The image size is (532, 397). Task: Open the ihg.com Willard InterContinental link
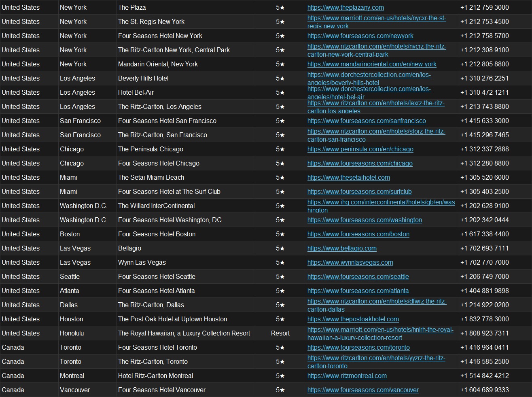tap(381, 206)
